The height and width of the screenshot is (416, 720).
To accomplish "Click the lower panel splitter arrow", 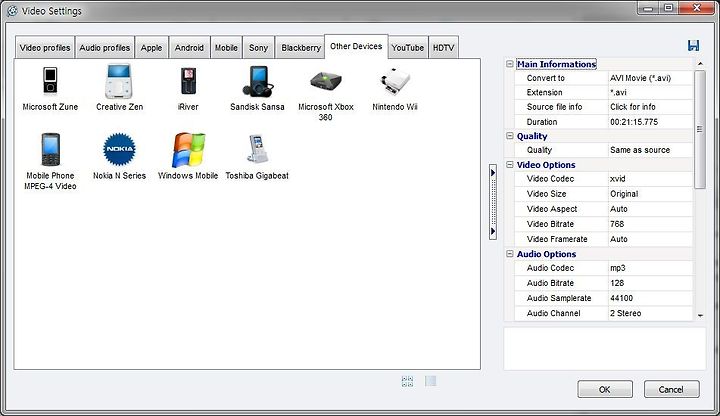I will pos(493,231).
